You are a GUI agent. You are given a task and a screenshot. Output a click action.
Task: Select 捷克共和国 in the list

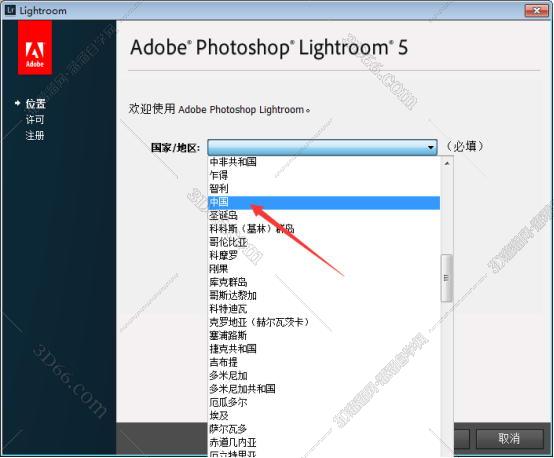324,349
